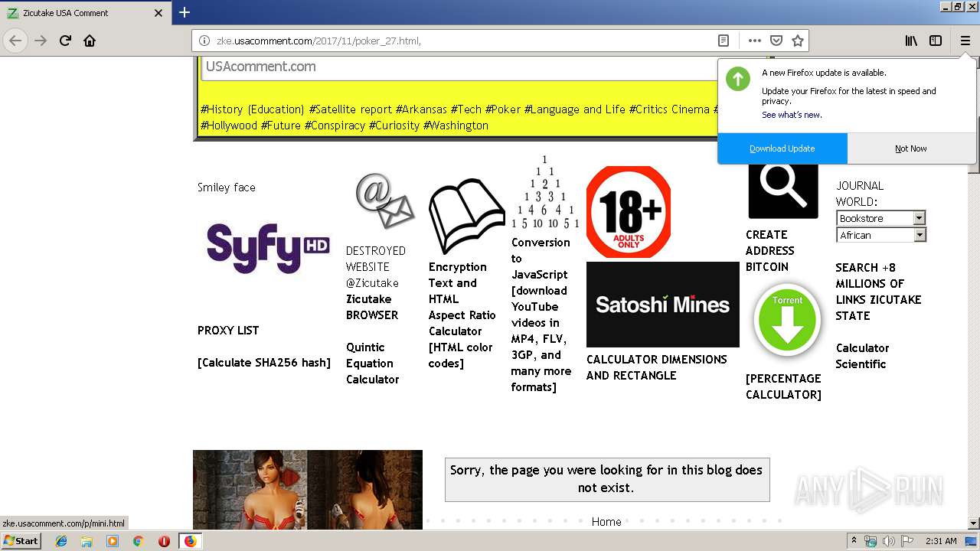980x551 pixels.
Task: Click the browser Back arrow button
Action: click(15, 41)
